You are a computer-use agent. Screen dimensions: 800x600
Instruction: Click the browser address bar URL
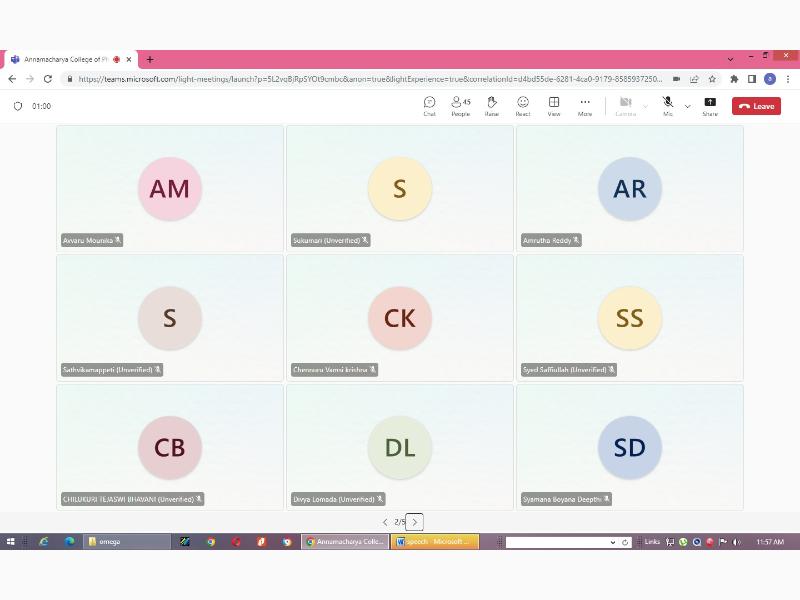[x=370, y=79]
